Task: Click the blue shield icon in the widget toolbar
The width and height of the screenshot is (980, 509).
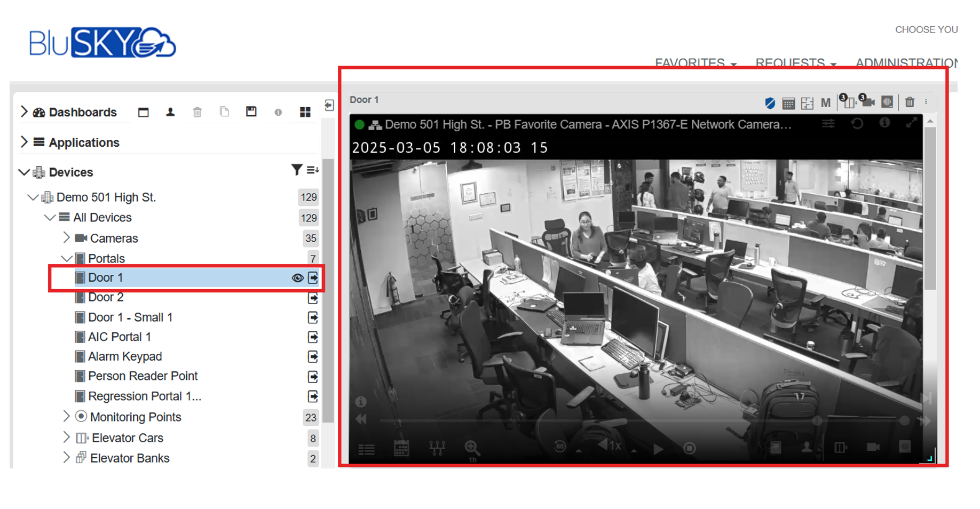Action: tap(770, 103)
